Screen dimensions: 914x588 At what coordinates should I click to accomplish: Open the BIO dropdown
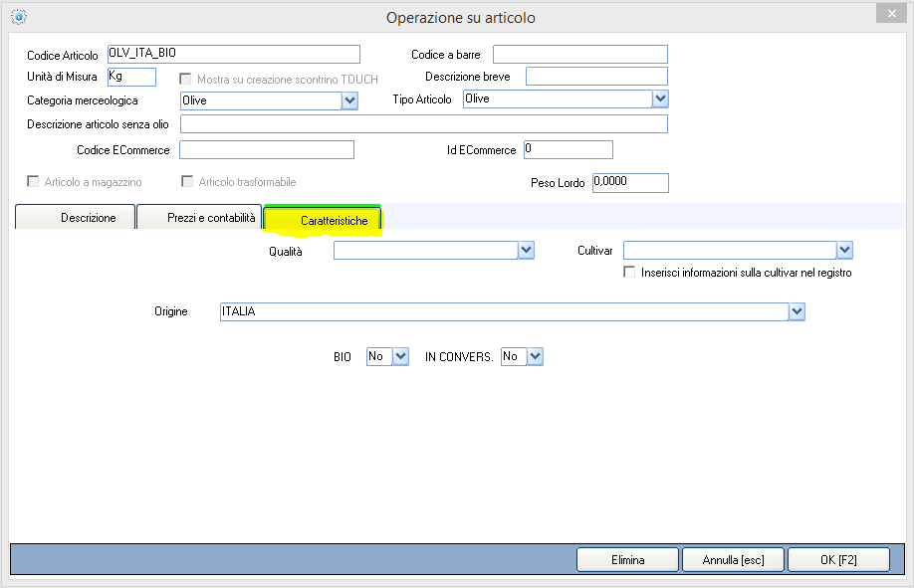400,356
